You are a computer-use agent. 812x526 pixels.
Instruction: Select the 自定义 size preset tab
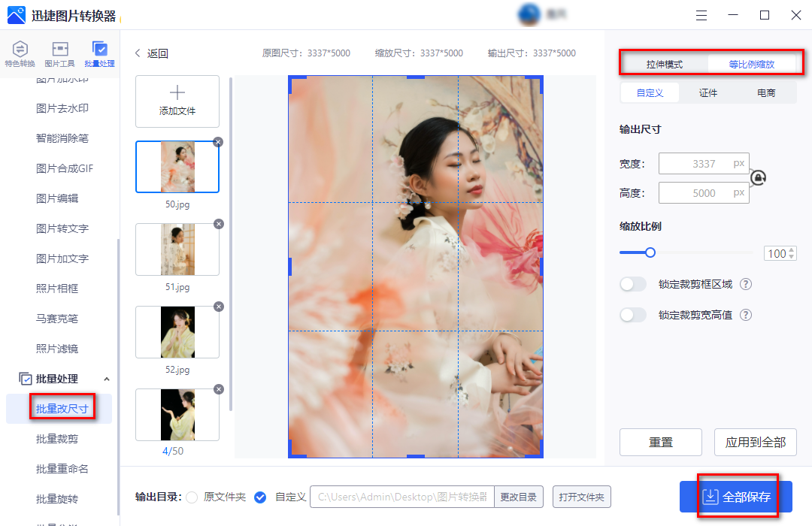coord(650,92)
